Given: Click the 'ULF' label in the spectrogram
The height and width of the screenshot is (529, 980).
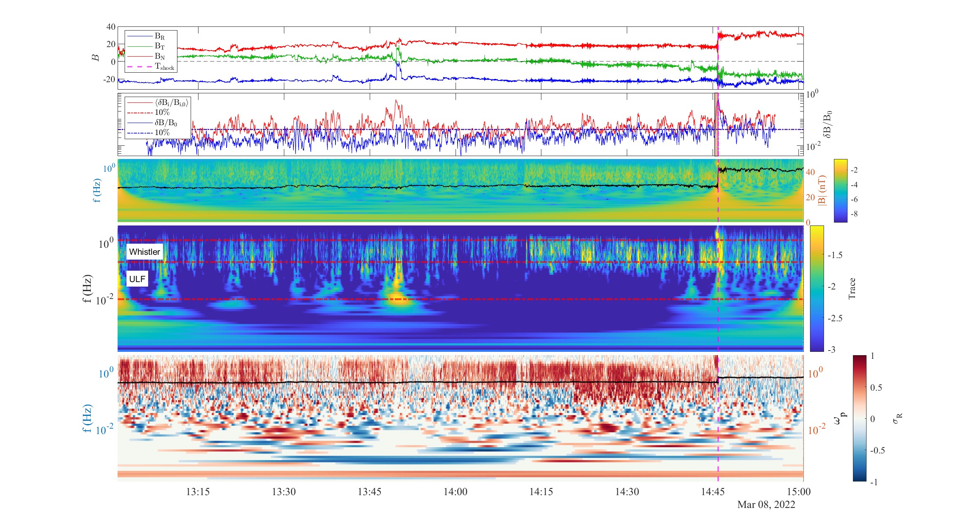Looking at the screenshot, I should [137, 279].
